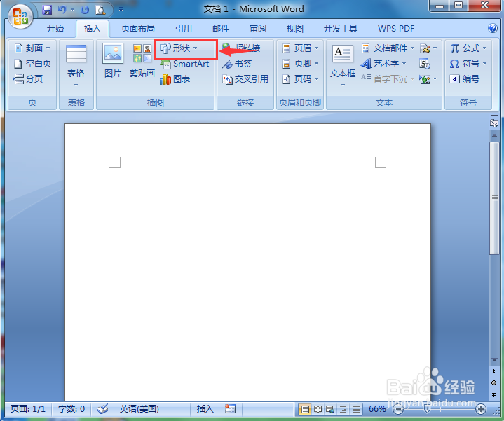Switch to Outline view

343,409
